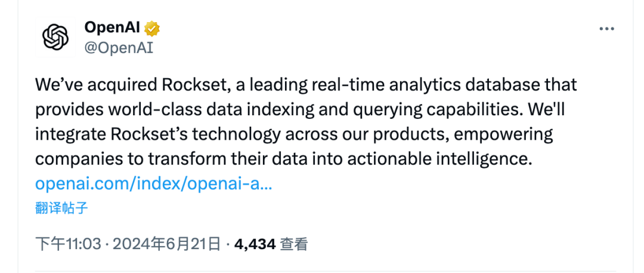Click the phrase "real-time analytics database"

point(428,85)
